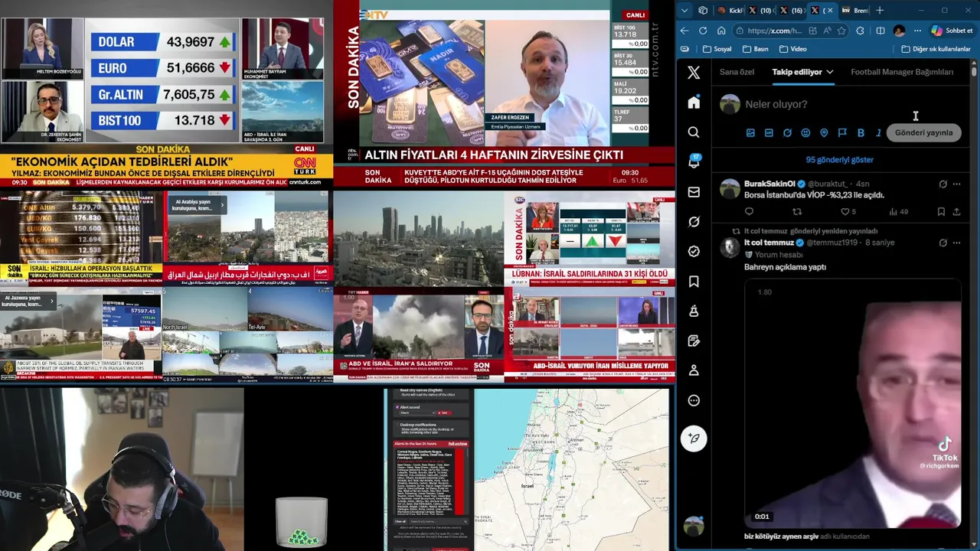Click browser home button
This screenshot has width=980, height=551.
[x=721, y=31]
